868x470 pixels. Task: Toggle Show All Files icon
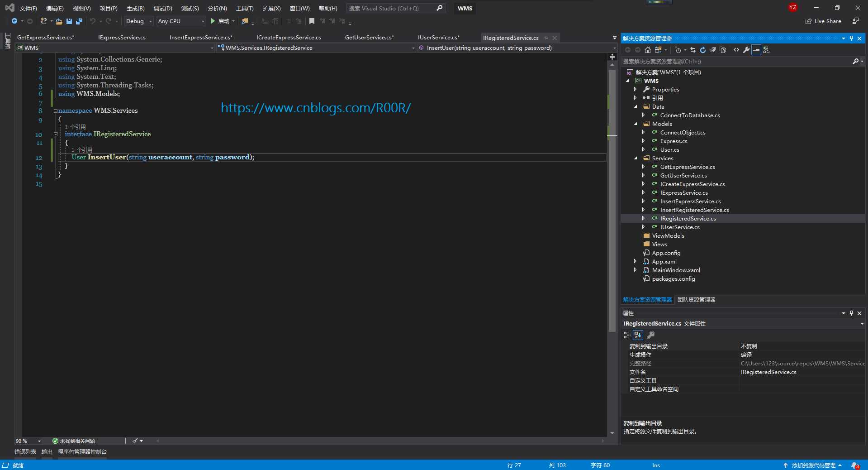point(723,50)
